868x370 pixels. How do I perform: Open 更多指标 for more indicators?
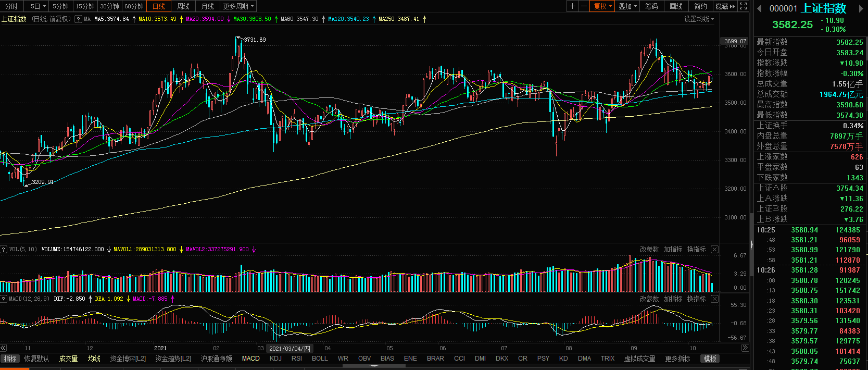(x=677, y=359)
